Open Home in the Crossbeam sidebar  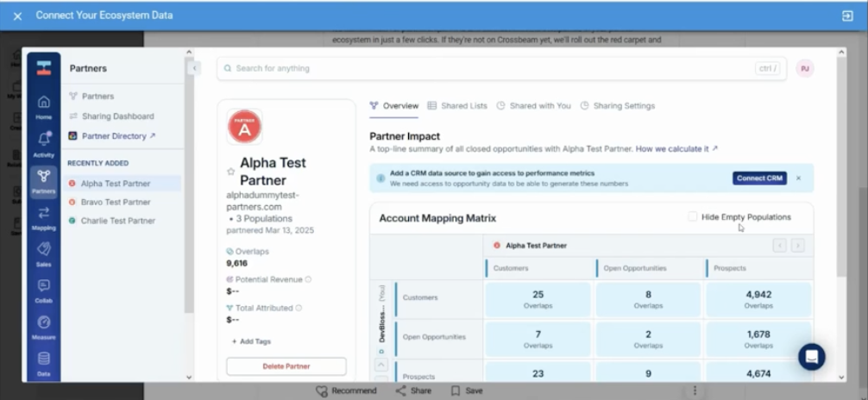click(x=44, y=108)
